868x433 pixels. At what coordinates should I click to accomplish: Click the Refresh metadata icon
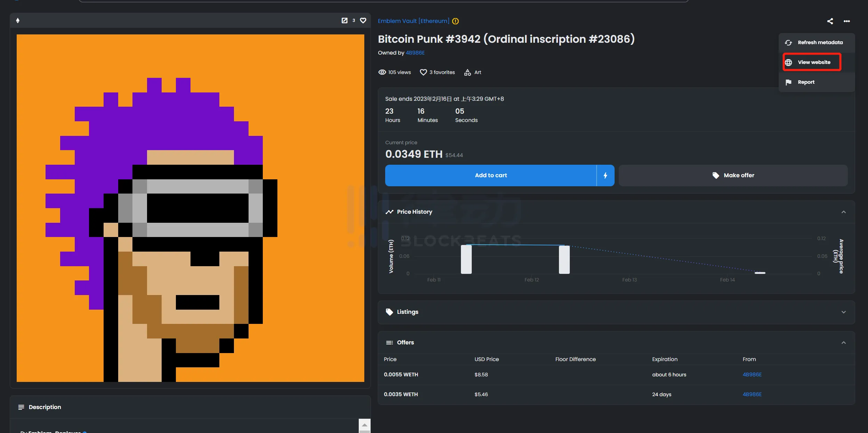click(x=788, y=42)
